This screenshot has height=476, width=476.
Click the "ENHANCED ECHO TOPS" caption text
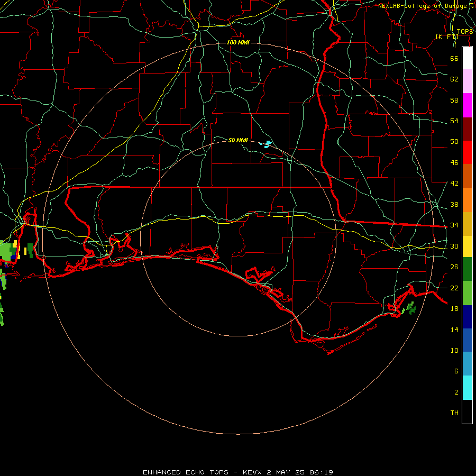point(186,472)
